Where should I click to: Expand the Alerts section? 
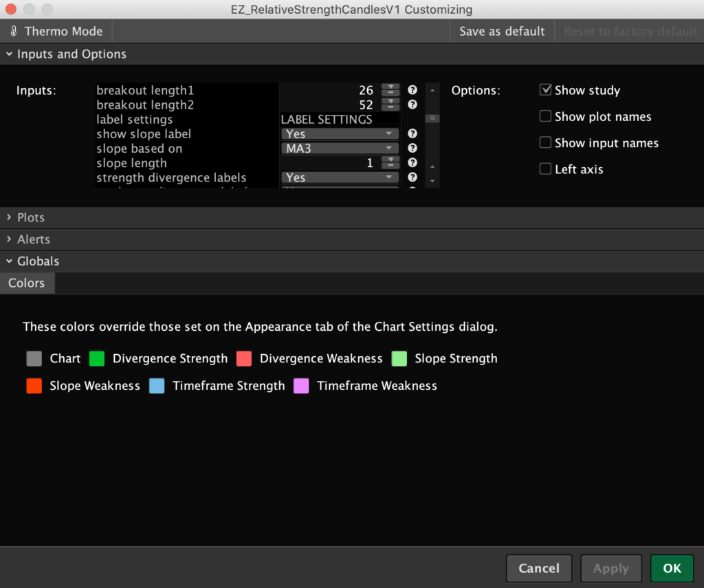click(33, 239)
